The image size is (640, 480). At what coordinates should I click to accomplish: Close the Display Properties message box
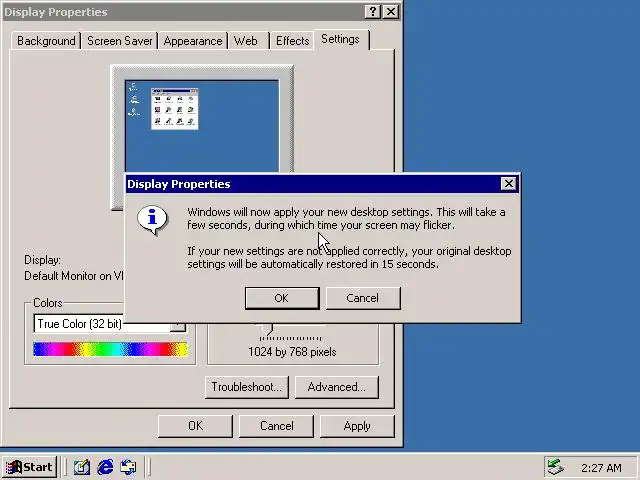[508, 184]
